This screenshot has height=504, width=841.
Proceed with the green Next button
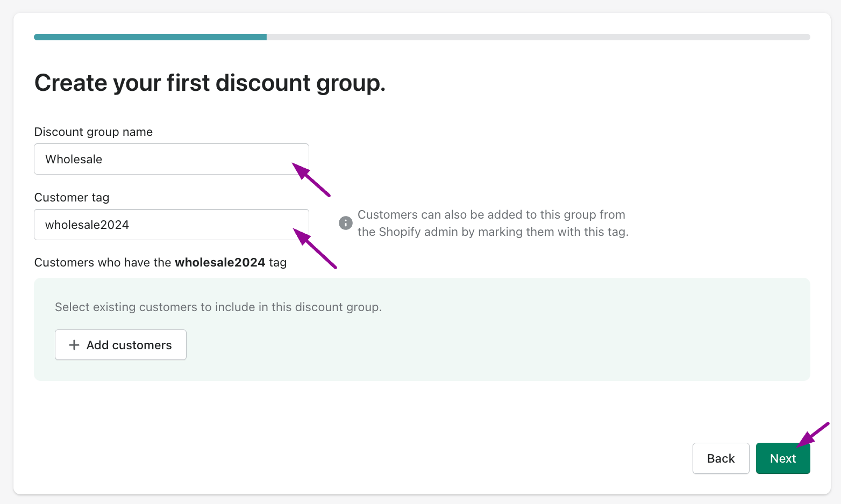[783, 458]
